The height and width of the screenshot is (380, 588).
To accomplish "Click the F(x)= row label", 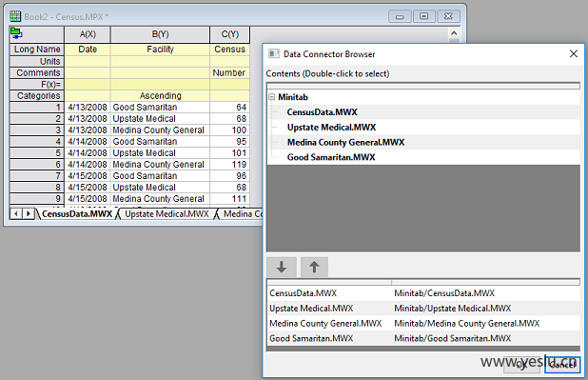I will (x=37, y=85).
